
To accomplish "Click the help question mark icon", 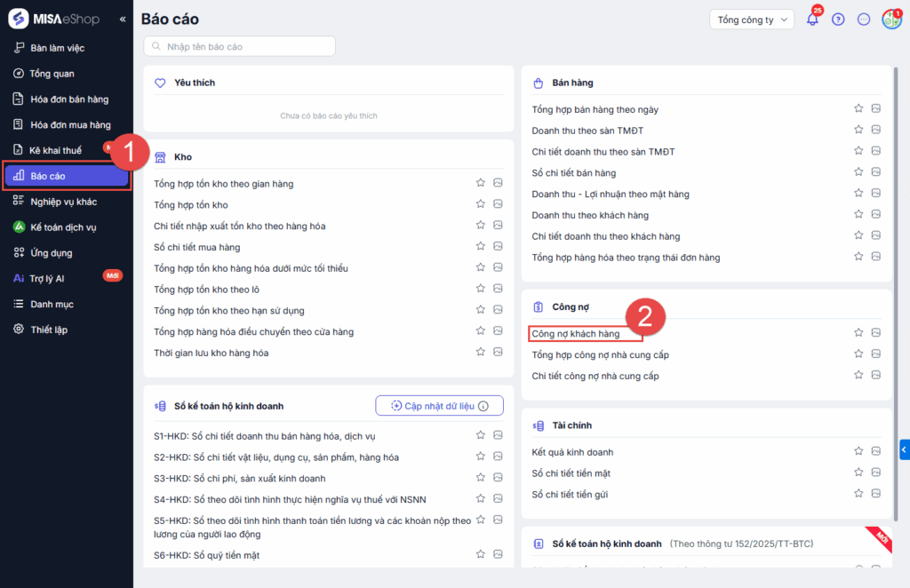I will point(838,20).
